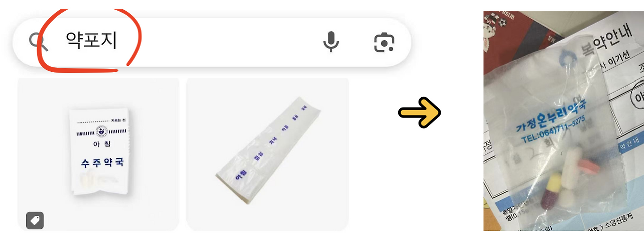The width and height of the screenshot is (644, 243).
Task: Click the round emblem on the 수주약국 packet
Action: pos(102,131)
